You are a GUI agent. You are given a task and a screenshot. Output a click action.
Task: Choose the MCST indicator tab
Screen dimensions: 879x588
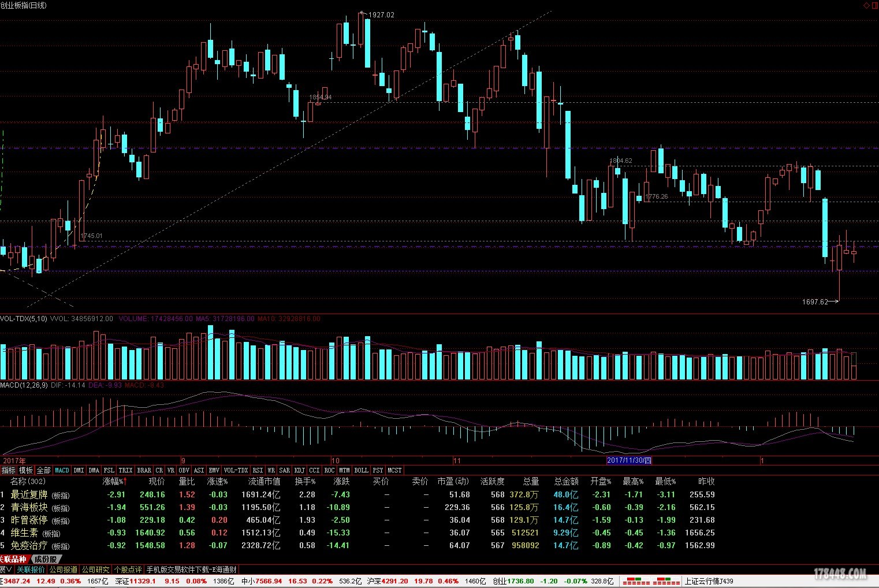point(394,470)
